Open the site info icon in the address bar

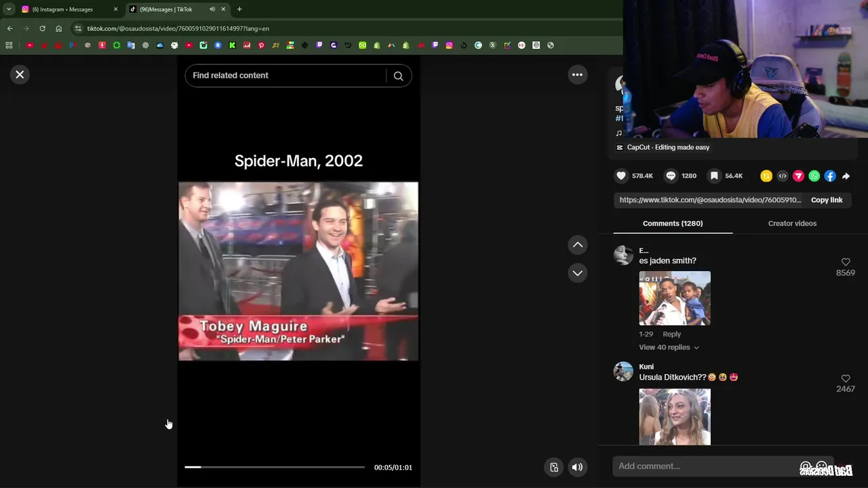(78, 28)
